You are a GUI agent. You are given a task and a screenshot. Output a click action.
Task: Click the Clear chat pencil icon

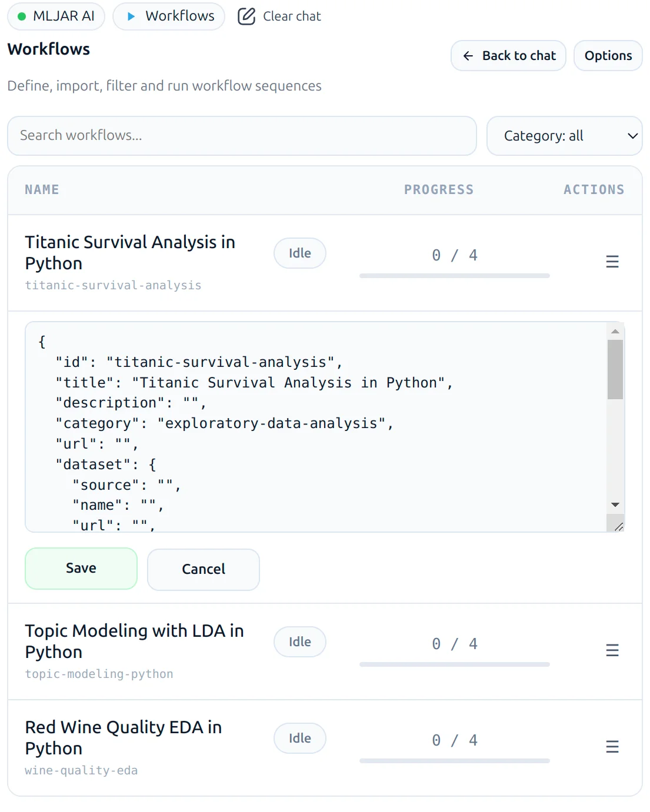[x=246, y=16]
